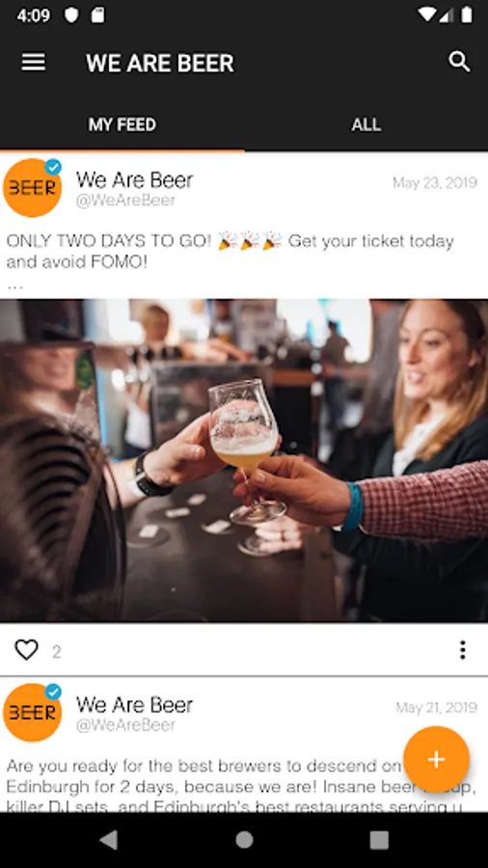Switch to the ALL tab
This screenshot has height=868, width=488.
click(x=366, y=124)
